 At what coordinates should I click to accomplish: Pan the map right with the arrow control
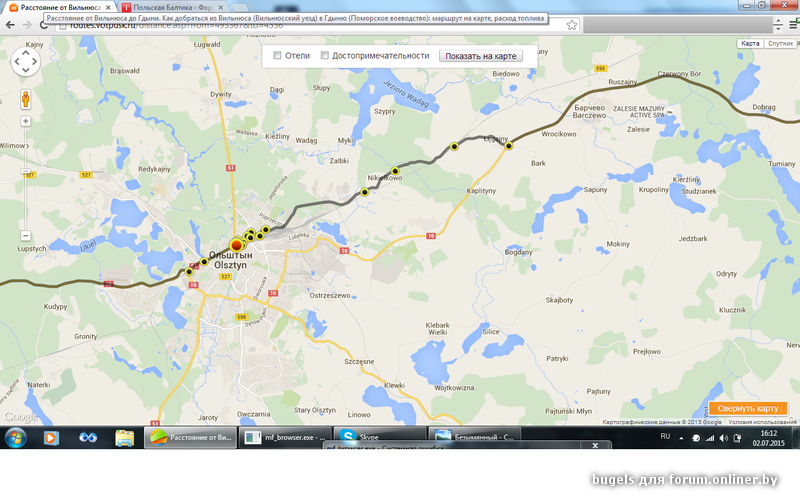point(34,62)
